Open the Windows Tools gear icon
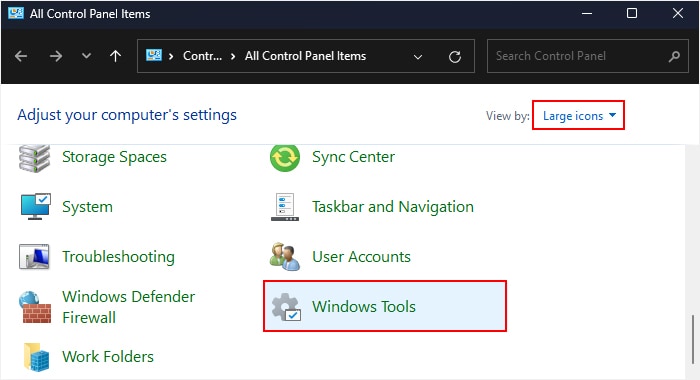 pyautogui.click(x=286, y=307)
